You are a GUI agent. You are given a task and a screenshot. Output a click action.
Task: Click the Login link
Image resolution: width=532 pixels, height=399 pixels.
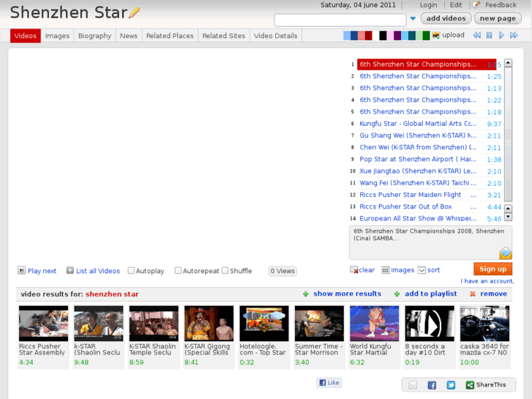pos(428,5)
